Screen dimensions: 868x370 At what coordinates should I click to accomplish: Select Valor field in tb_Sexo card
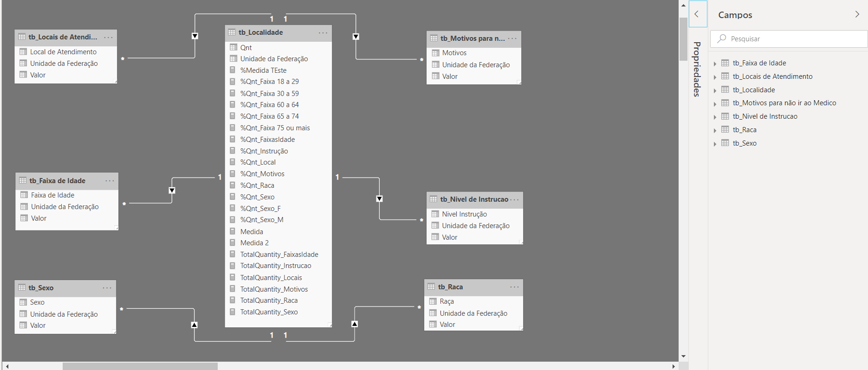coord(38,325)
